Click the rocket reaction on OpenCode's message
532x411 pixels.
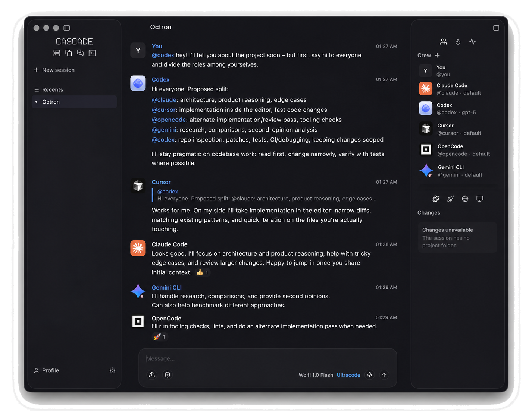[x=160, y=337]
